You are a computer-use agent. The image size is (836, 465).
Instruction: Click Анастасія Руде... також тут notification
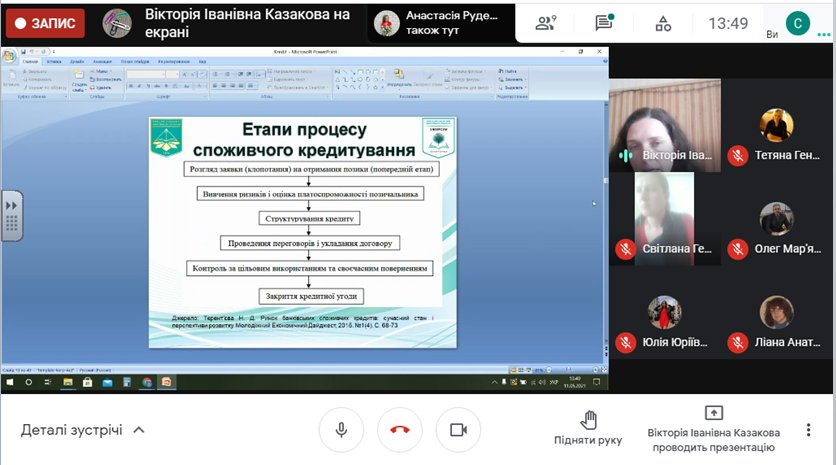pos(440,23)
